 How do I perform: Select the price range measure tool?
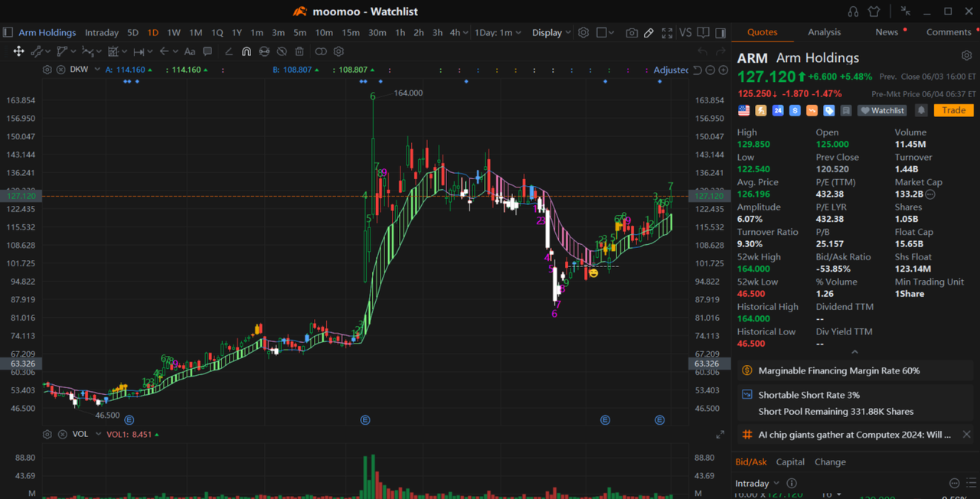point(139,51)
